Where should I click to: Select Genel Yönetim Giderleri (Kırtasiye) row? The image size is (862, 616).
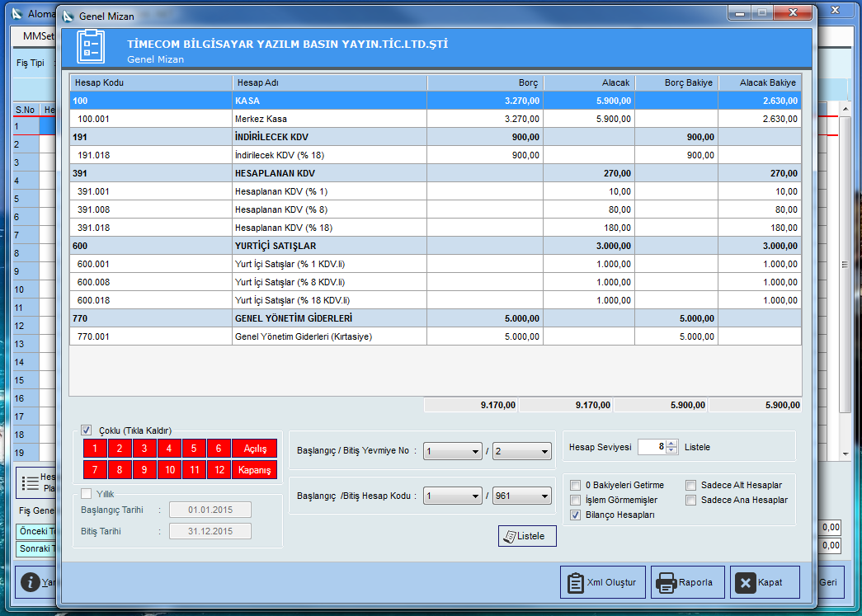point(436,336)
